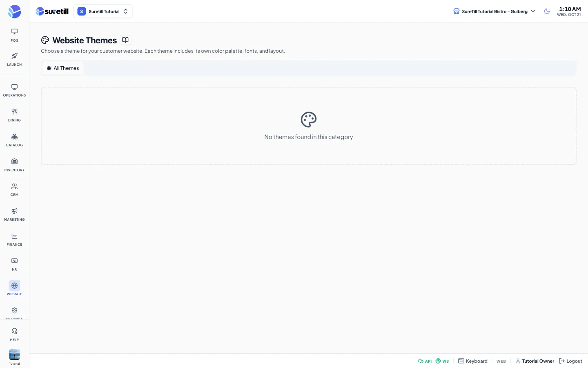Toggle dark mode with moon icon
The image size is (588, 368).
pos(547,11)
